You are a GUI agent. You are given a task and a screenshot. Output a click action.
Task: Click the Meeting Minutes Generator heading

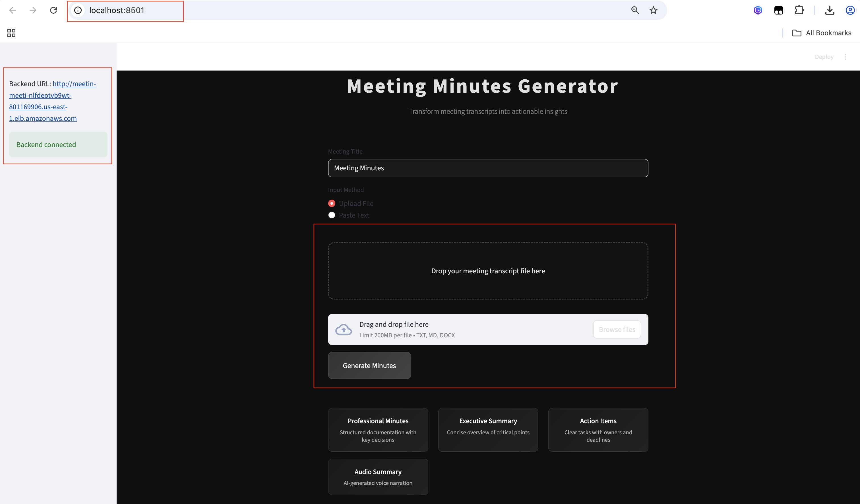482,86
